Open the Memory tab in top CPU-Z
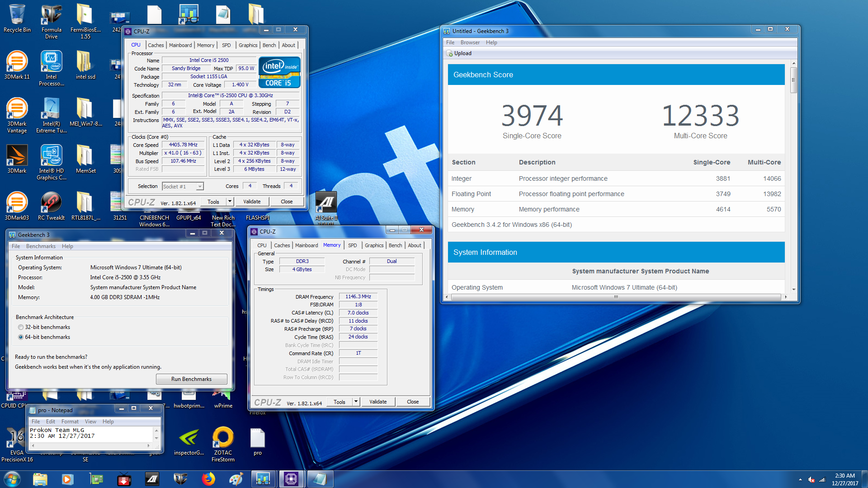868x488 pixels. [x=206, y=45]
